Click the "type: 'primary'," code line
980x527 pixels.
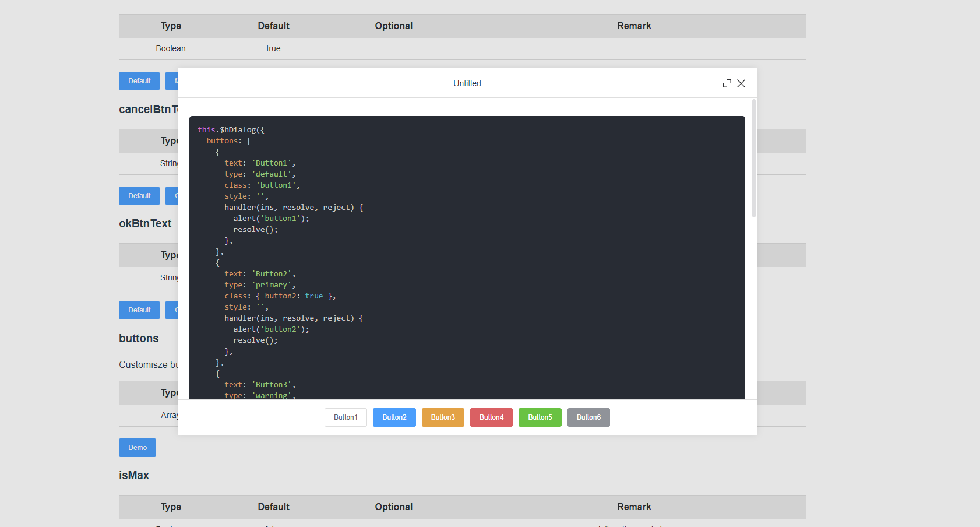260,285
